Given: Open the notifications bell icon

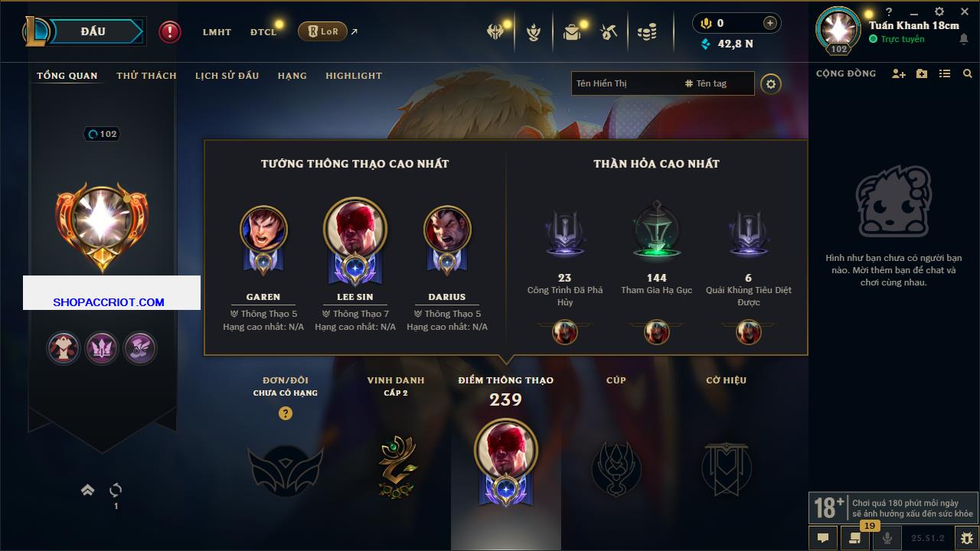Looking at the screenshot, I should click(964, 39).
